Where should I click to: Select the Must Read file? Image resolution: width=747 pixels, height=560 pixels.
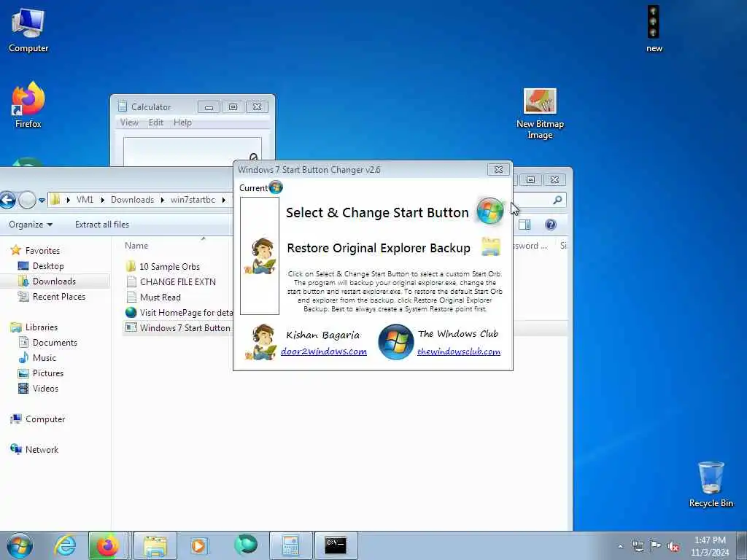pyautogui.click(x=155, y=297)
